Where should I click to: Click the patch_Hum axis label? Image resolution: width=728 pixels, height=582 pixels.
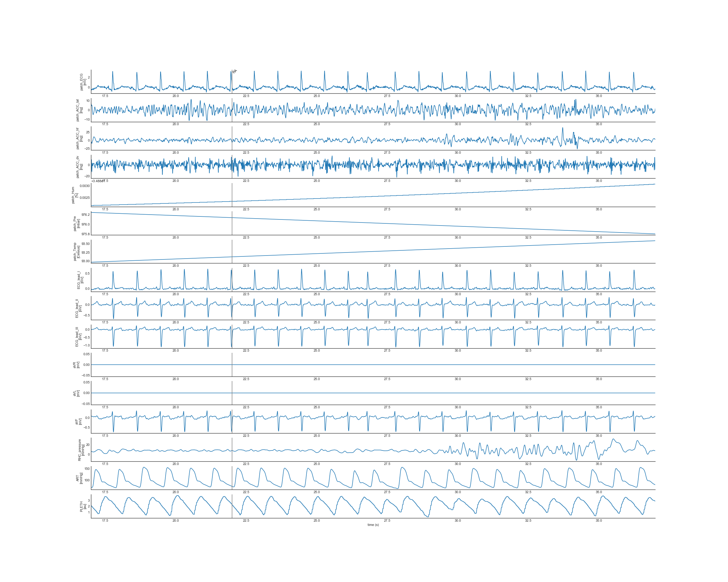[74, 195]
